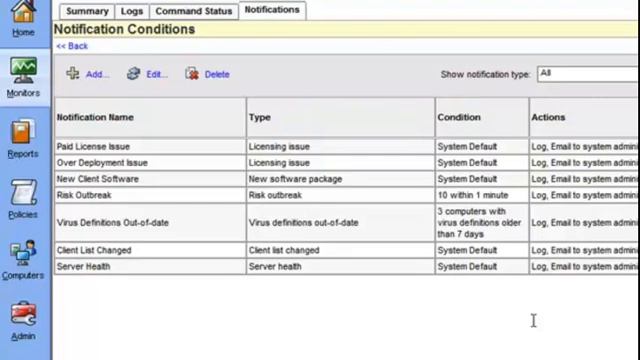This screenshot has height=360, width=640.
Task: Open the Home page icon
Action: click(23, 11)
